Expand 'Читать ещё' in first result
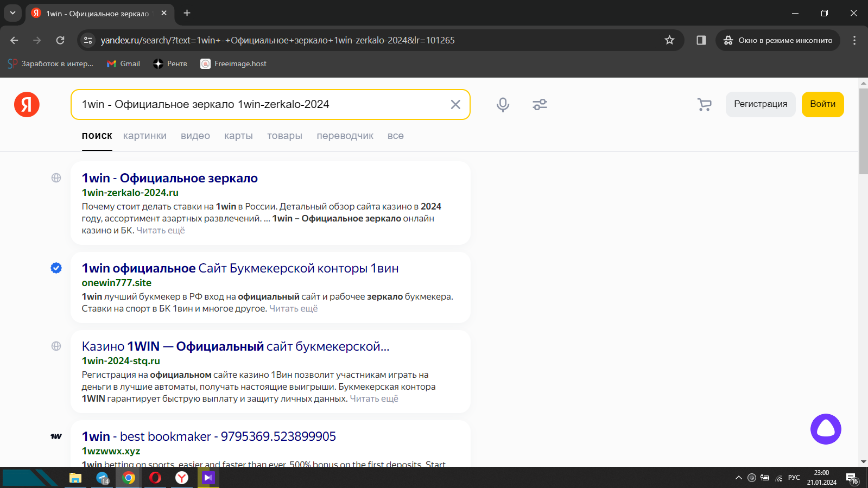The height and width of the screenshot is (488, 868). coord(161,230)
